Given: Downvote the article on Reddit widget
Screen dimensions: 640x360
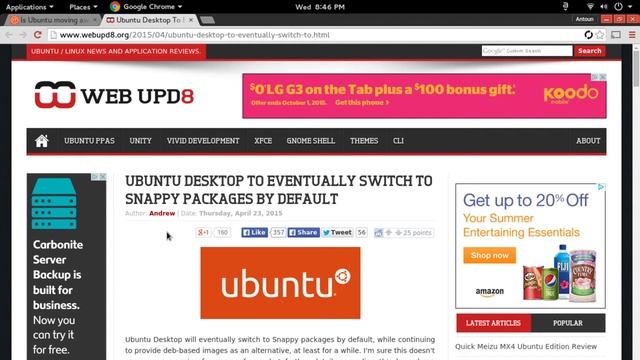Looking at the screenshot, I should click(398, 233).
